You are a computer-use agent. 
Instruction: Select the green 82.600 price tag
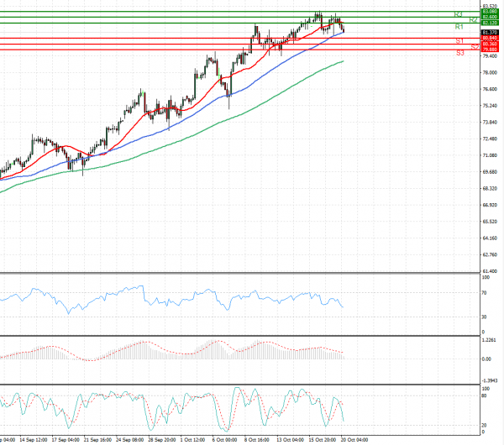(x=490, y=17)
